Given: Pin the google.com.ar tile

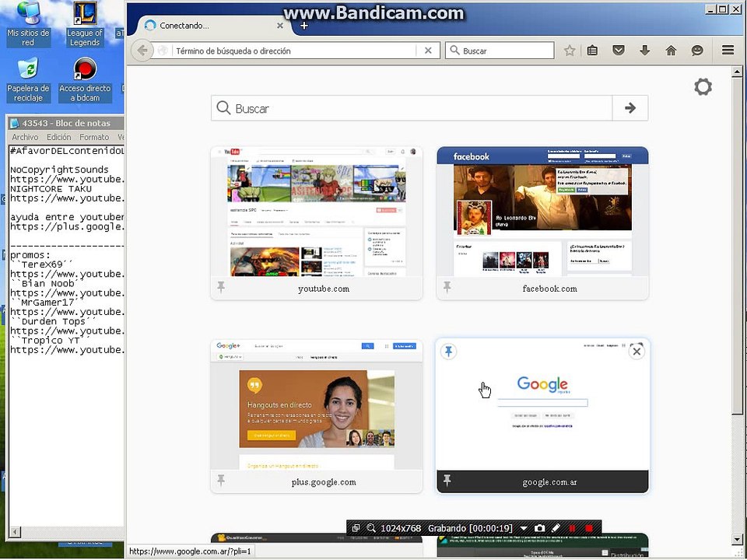Looking at the screenshot, I should pos(448,352).
